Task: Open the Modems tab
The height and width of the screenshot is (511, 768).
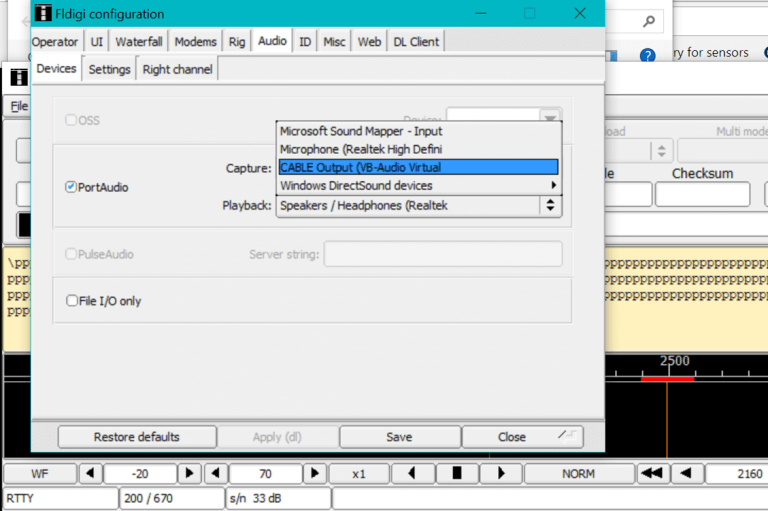Action: [x=195, y=42]
